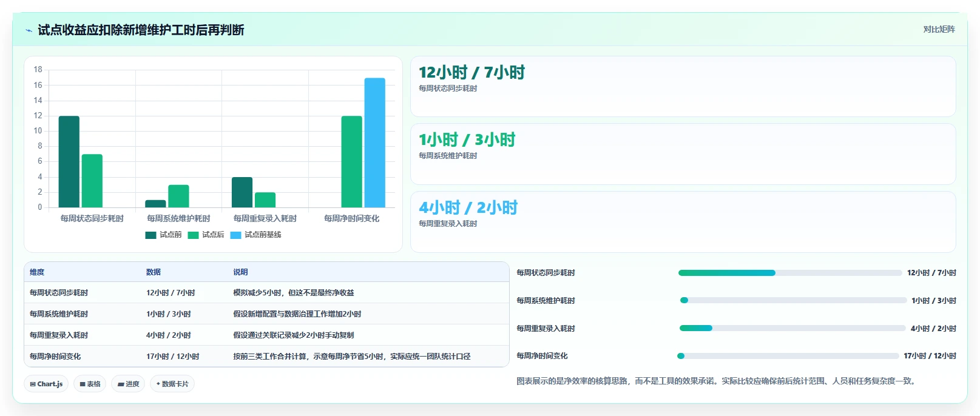The width and height of the screenshot is (980, 416).
Task: Click the 1小时 / 3小时 stat card
Action: tap(683, 154)
